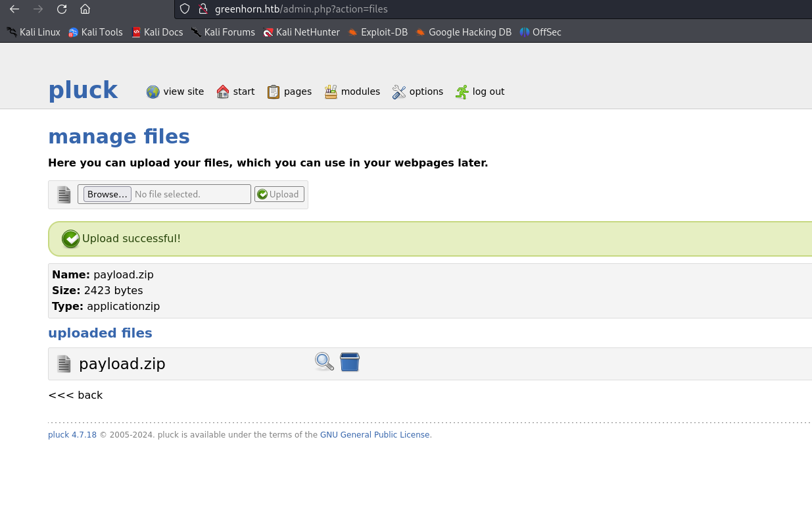The width and height of the screenshot is (812, 506).
Task: Reload the current page
Action: [62, 9]
